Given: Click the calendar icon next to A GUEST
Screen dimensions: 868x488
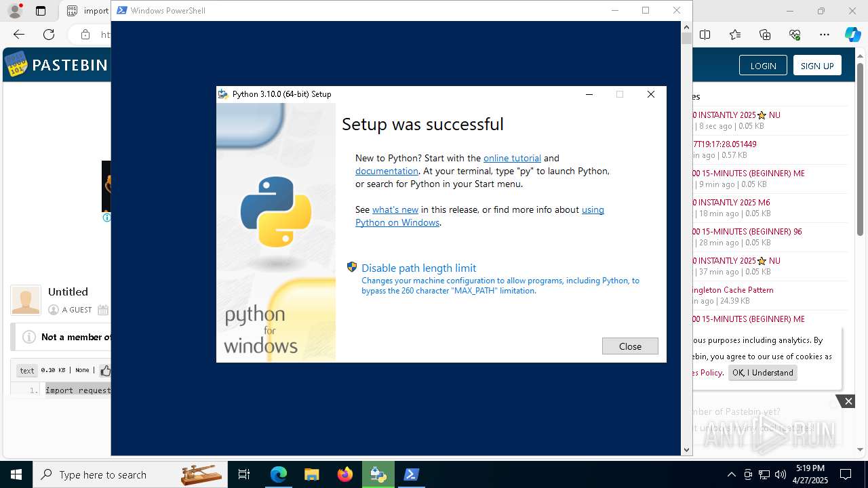Looking at the screenshot, I should click(103, 310).
